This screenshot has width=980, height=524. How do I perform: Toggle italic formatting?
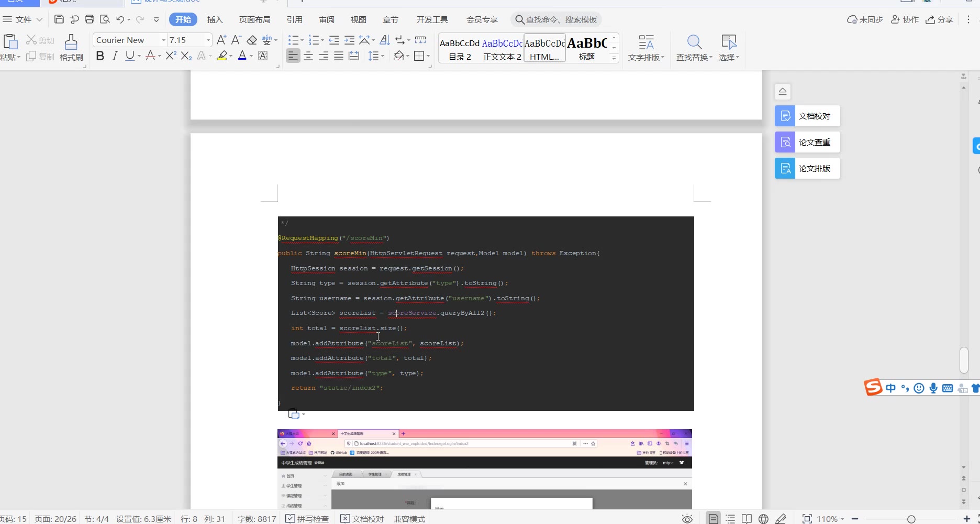click(115, 56)
